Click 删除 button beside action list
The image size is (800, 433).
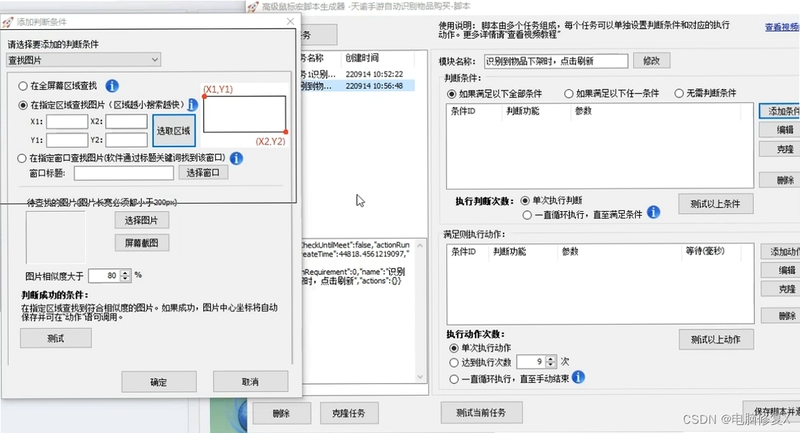point(781,316)
